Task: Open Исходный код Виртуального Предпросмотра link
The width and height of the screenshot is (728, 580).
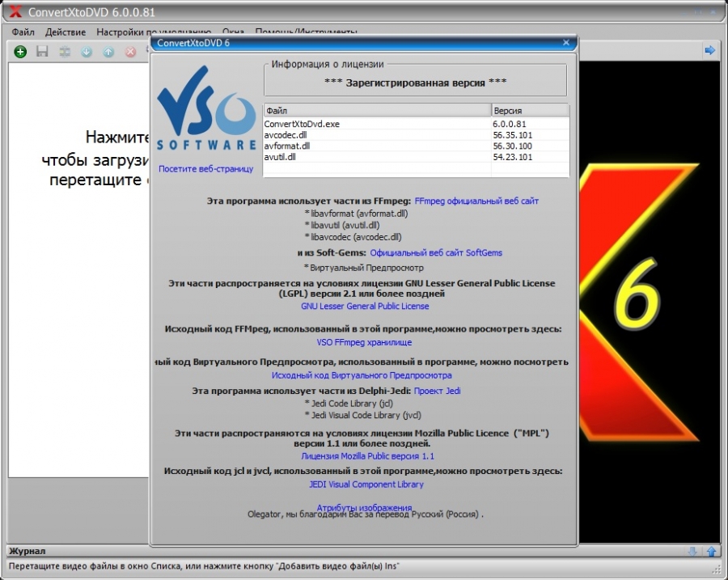Action: coord(362,375)
